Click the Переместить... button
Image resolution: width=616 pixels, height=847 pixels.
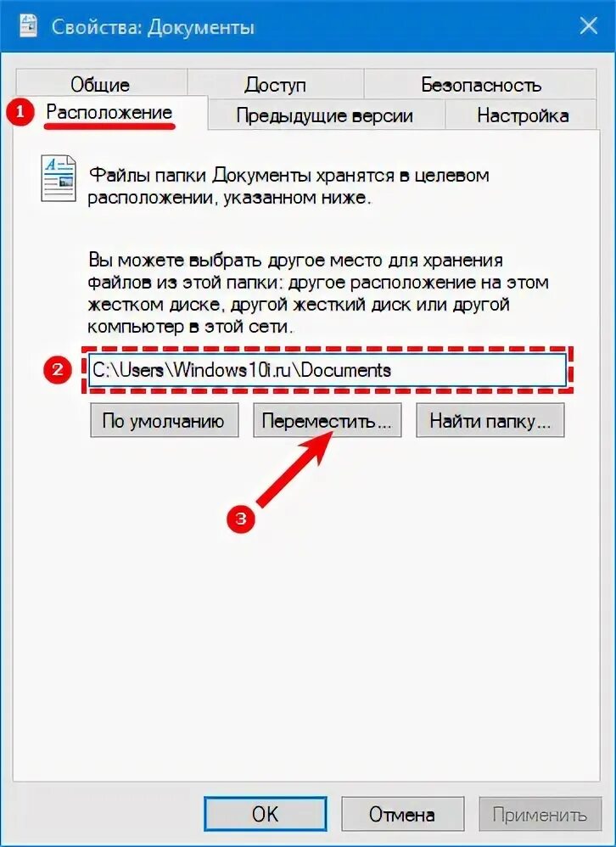pos(328,420)
